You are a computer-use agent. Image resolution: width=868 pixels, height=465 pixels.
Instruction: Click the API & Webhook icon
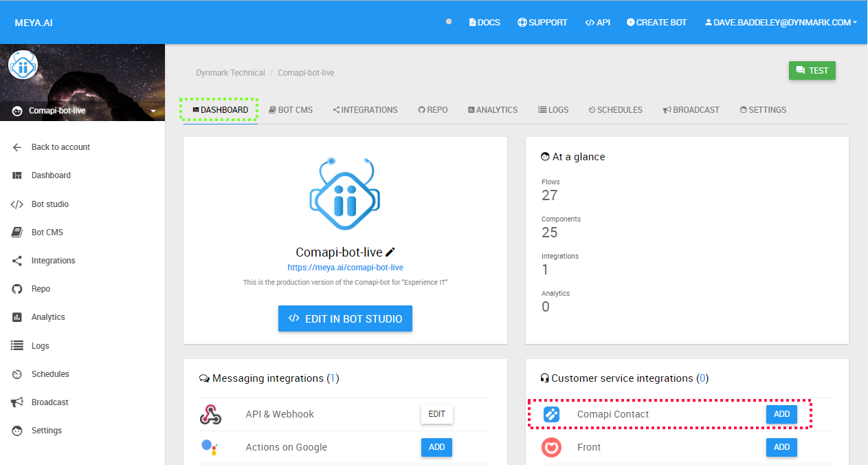click(x=210, y=414)
